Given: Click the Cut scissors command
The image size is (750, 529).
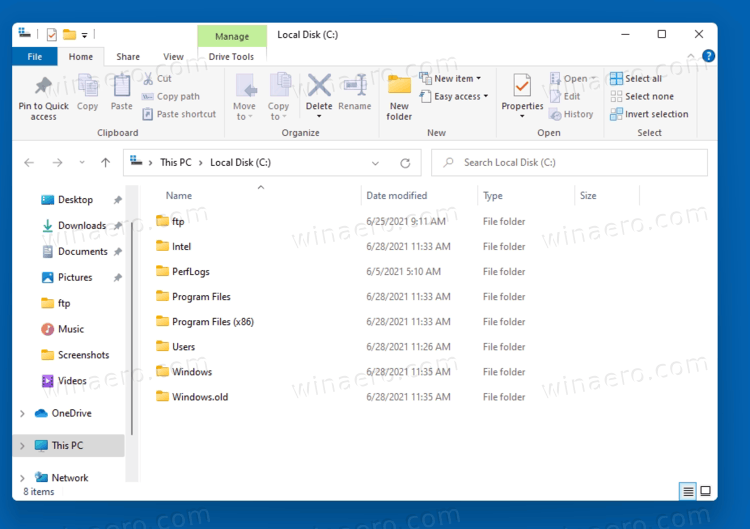Looking at the screenshot, I should pyautogui.click(x=157, y=78).
